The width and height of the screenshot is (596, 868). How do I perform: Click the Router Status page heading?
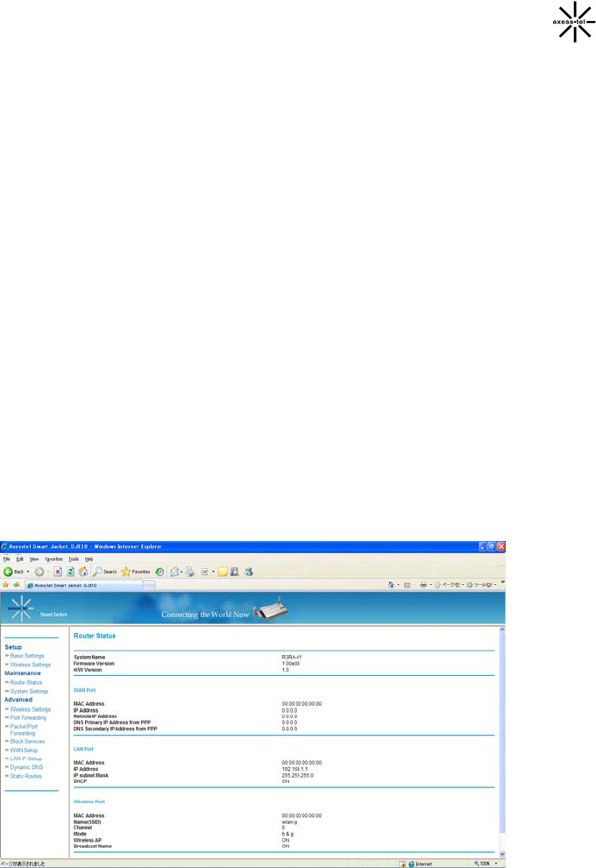[x=95, y=636]
